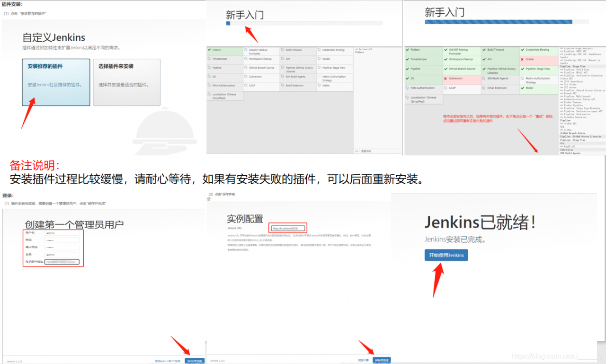The image size is (606, 364).
Task: Click 保存并完成 on the 实例配置 page
Action: [x=381, y=360]
